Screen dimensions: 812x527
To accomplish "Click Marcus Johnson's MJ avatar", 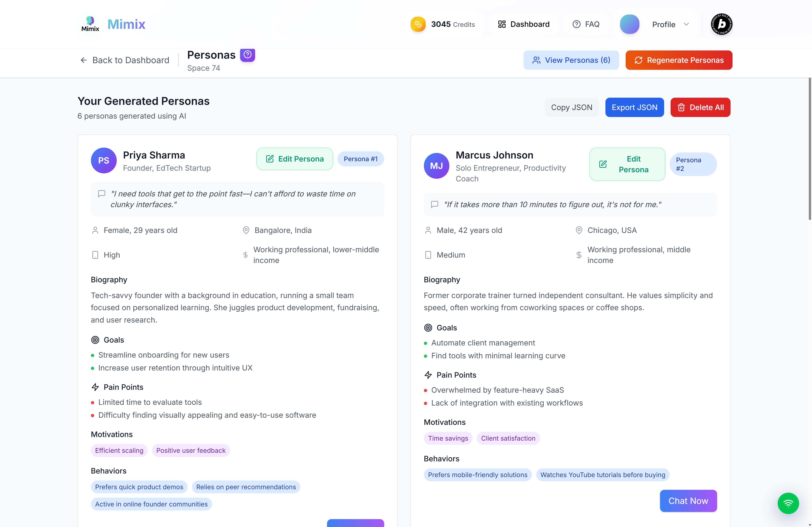I will 436,166.
